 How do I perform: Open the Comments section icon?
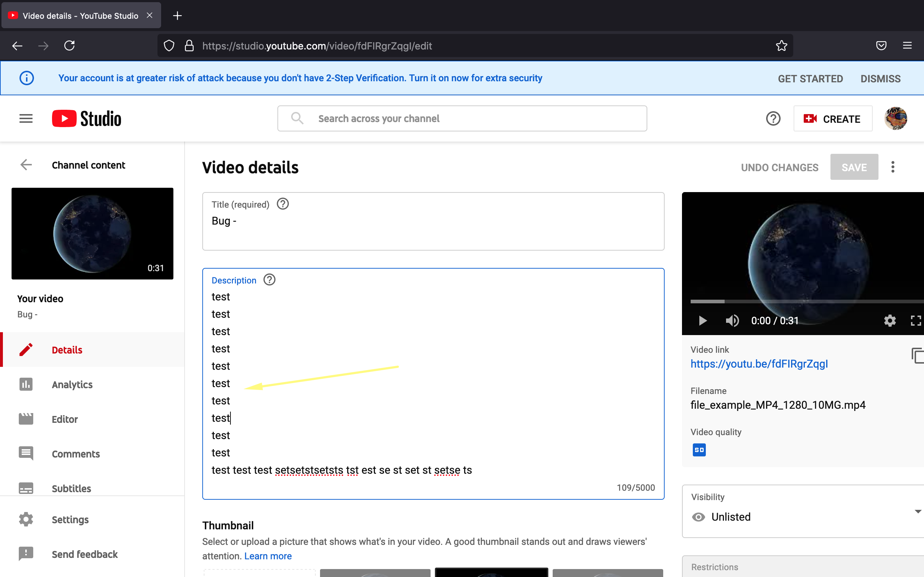26,454
